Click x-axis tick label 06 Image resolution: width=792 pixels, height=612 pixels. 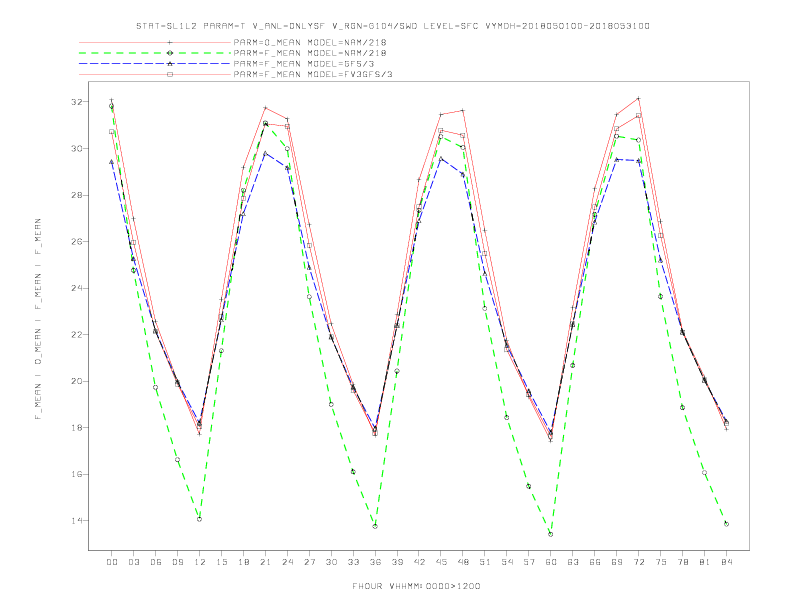click(x=156, y=562)
